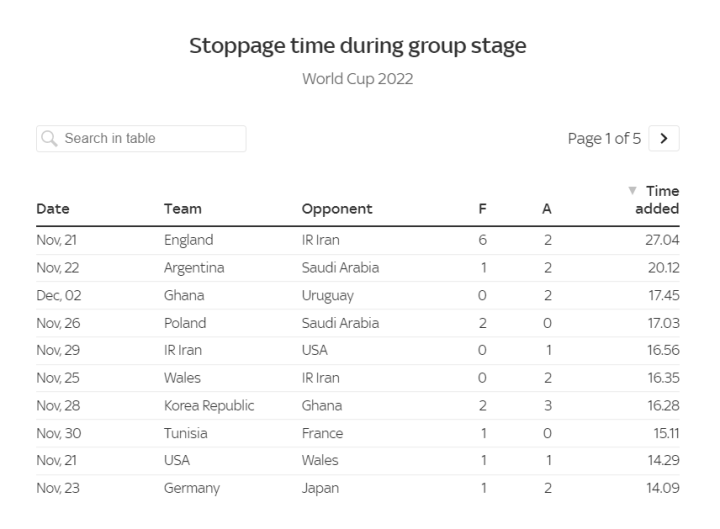Click the A column header
The image size is (720, 529).
coord(546,209)
